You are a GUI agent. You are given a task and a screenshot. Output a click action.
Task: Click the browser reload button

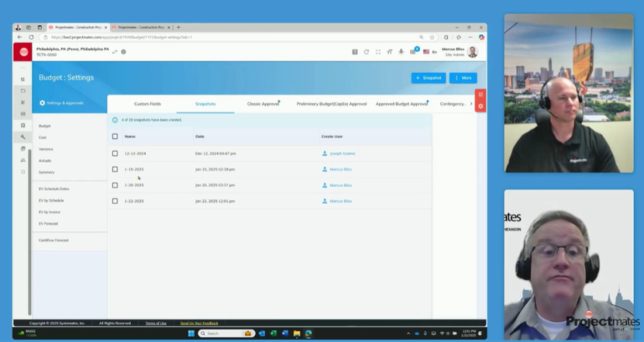(31, 37)
